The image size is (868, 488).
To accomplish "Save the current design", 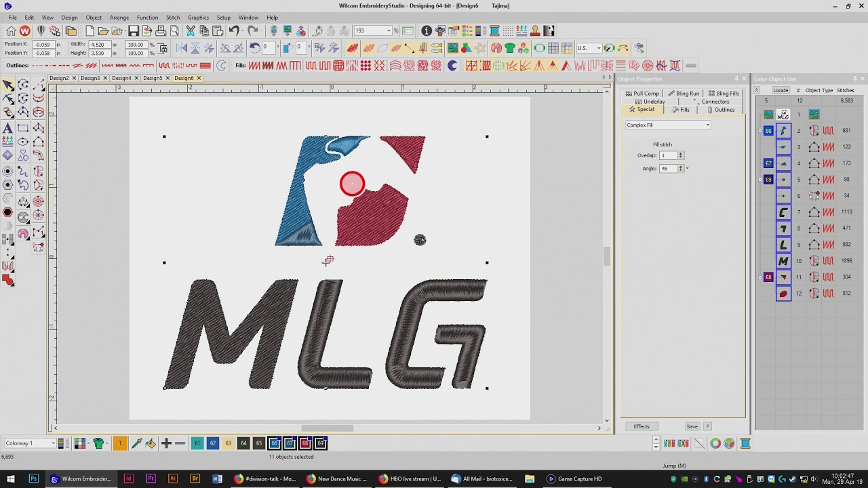I will tap(134, 30).
